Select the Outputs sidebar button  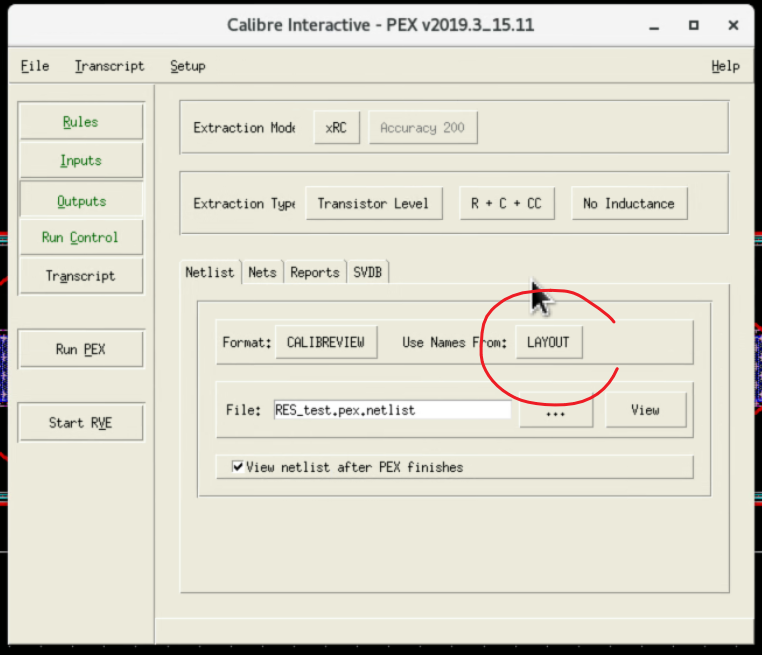click(x=81, y=201)
